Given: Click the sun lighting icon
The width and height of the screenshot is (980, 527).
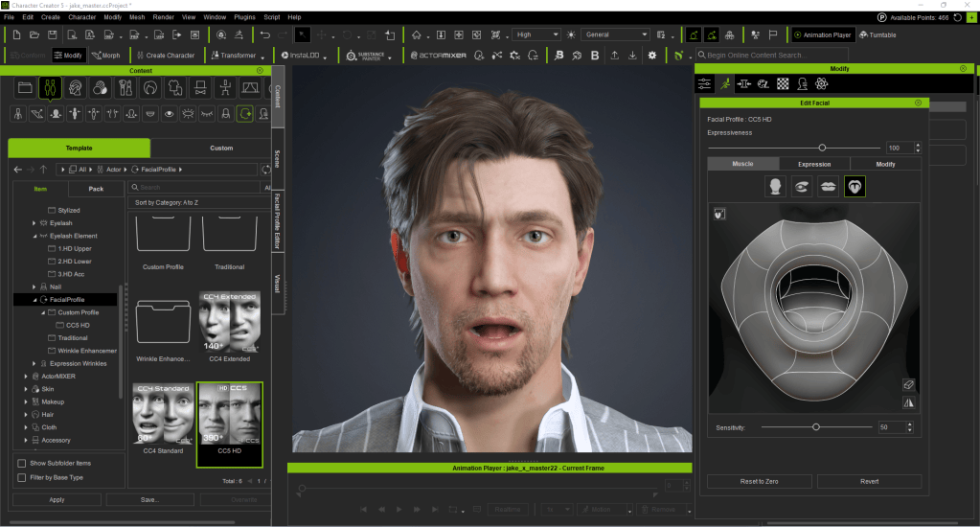Looking at the screenshot, I should (571, 35).
